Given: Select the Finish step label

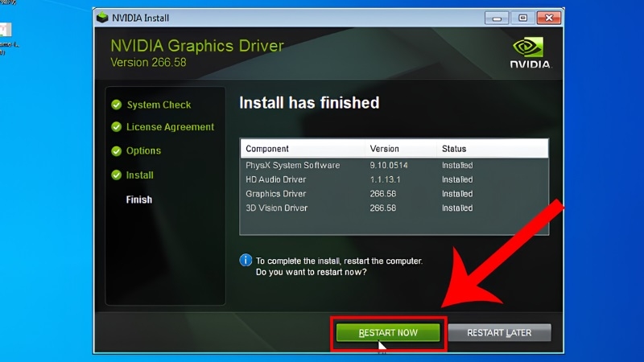Looking at the screenshot, I should coord(138,200).
